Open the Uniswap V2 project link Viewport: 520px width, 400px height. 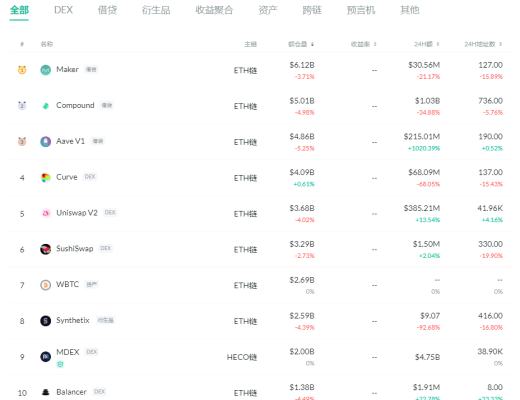click(x=77, y=213)
